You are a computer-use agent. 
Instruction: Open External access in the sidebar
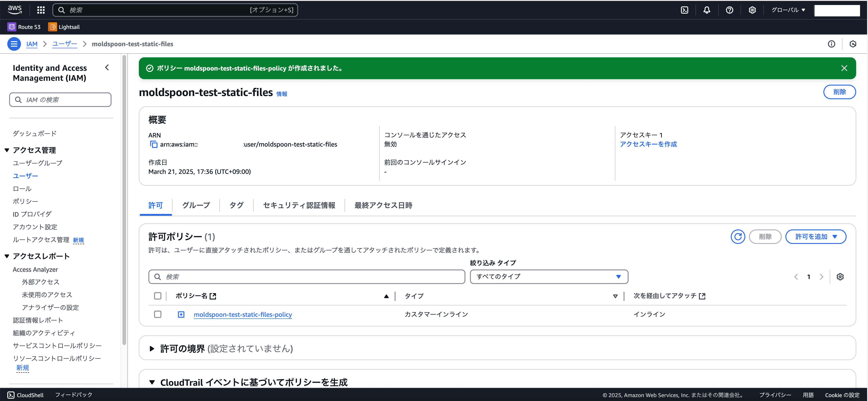coord(41,282)
